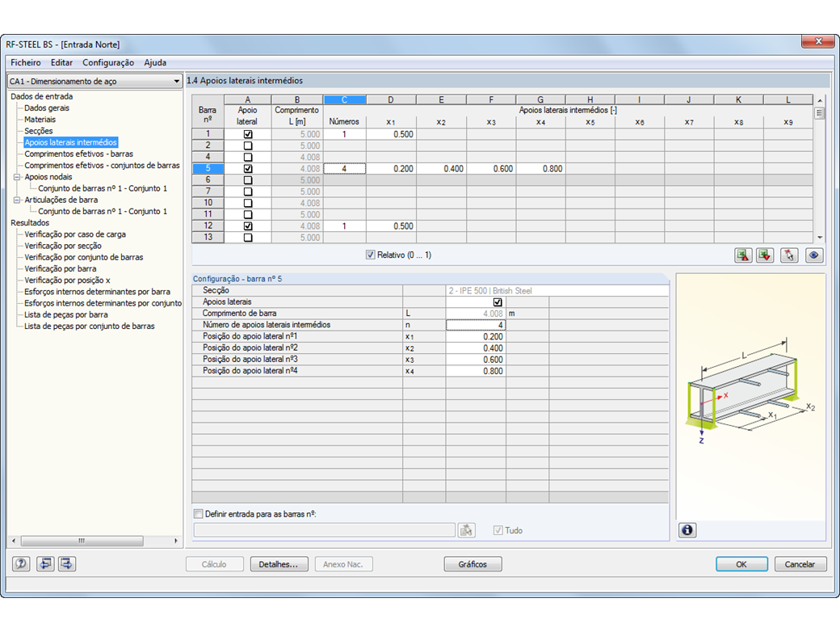Open the Editar menu
The height and width of the screenshot is (632, 840).
(61, 63)
